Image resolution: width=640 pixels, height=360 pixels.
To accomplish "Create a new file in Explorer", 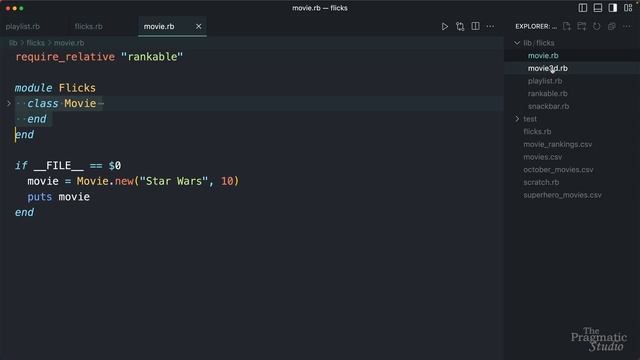I will (x=567, y=26).
